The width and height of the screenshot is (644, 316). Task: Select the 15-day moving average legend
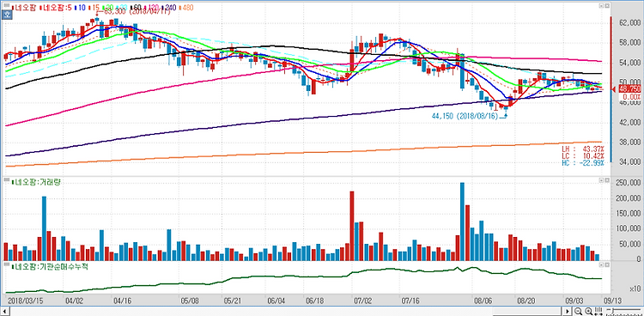94,8
